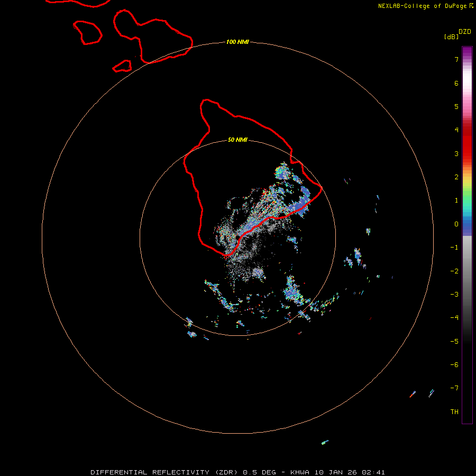The image size is (476, 476).
Task: Click the 6 value on color scale
Action: [456, 83]
